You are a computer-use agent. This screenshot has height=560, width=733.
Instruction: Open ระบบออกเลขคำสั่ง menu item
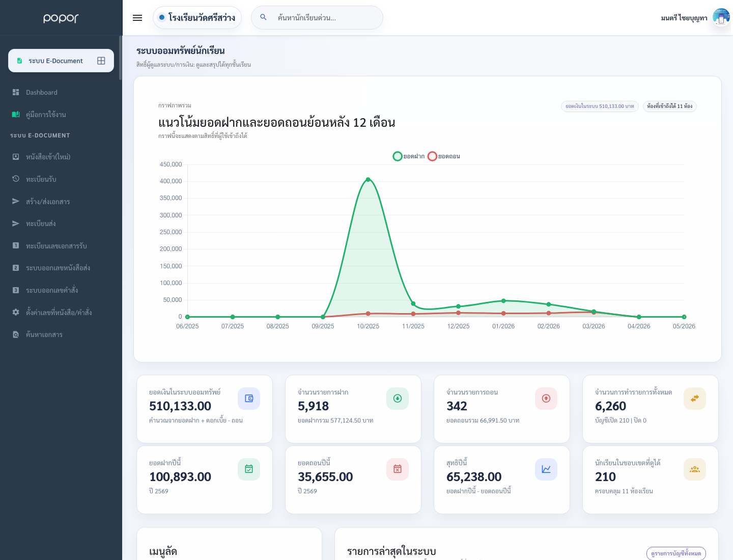point(61,290)
